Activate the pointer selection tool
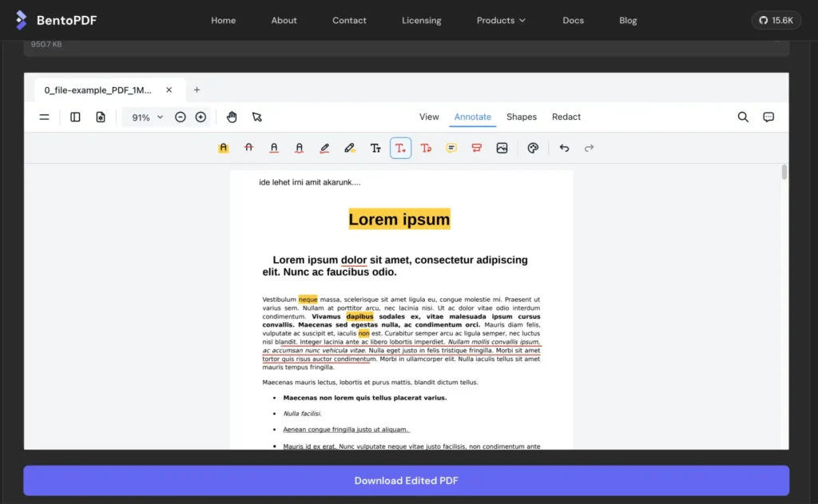Image resolution: width=818 pixels, height=504 pixels. pyautogui.click(x=256, y=117)
